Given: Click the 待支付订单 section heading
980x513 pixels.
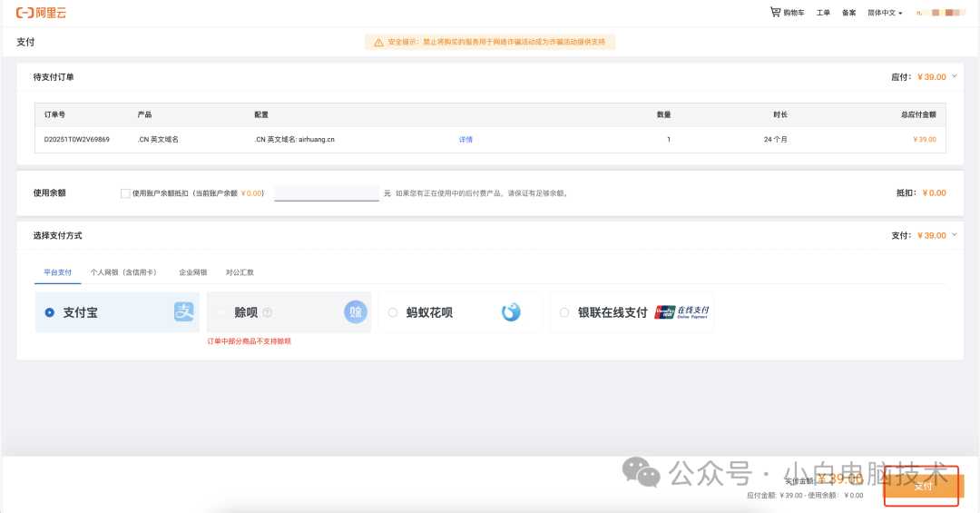Looking at the screenshot, I should [x=54, y=77].
